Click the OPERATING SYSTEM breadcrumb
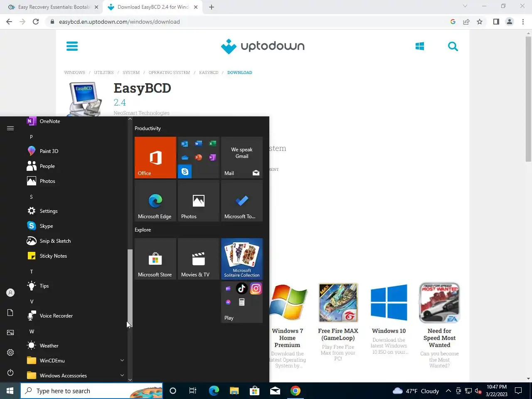Viewport: 532px width, 399px height. [x=169, y=72]
